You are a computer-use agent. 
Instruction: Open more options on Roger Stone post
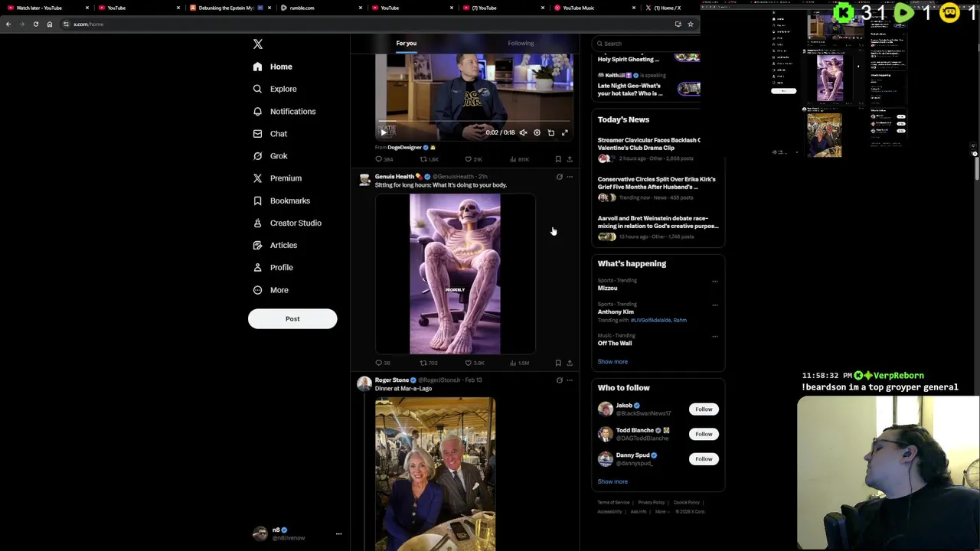[x=570, y=380]
